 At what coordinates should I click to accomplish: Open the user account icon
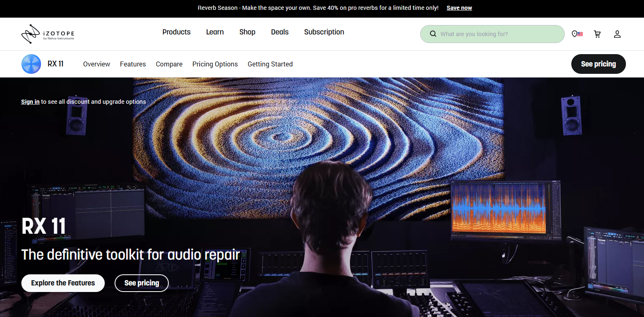(x=617, y=34)
